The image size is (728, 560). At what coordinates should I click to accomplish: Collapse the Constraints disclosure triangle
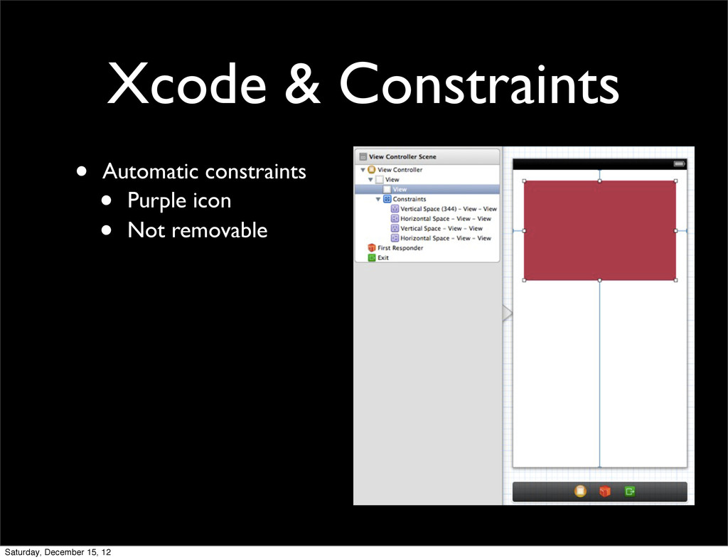378,199
